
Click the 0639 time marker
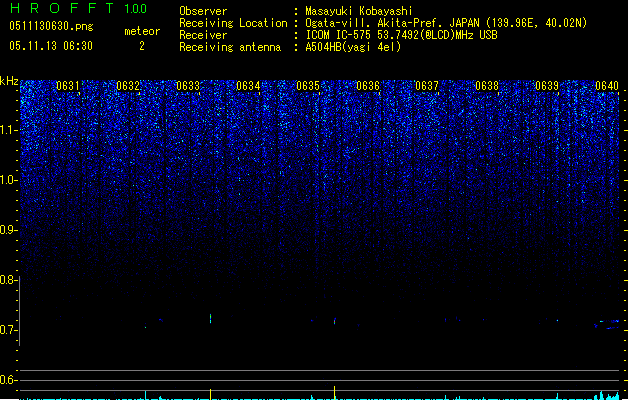pos(547,86)
